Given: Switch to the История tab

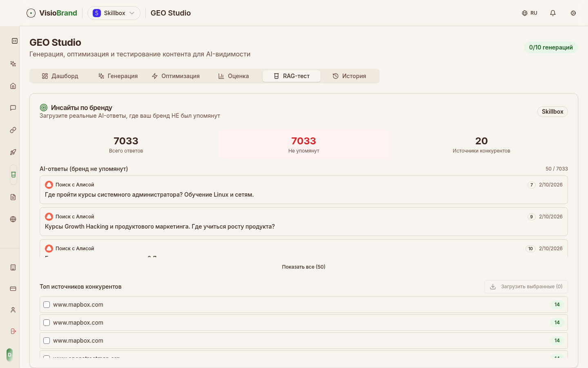Looking at the screenshot, I should [349, 76].
